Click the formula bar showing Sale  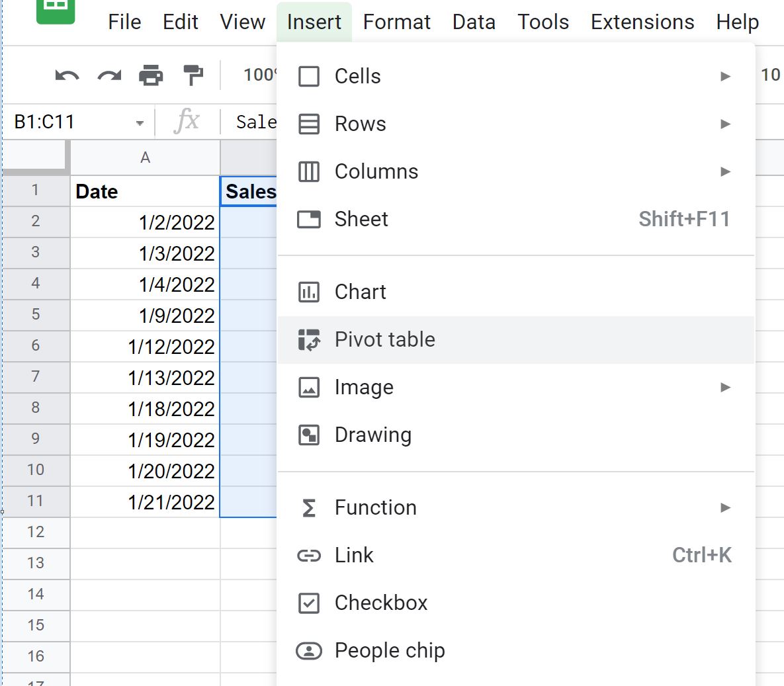point(256,122)
